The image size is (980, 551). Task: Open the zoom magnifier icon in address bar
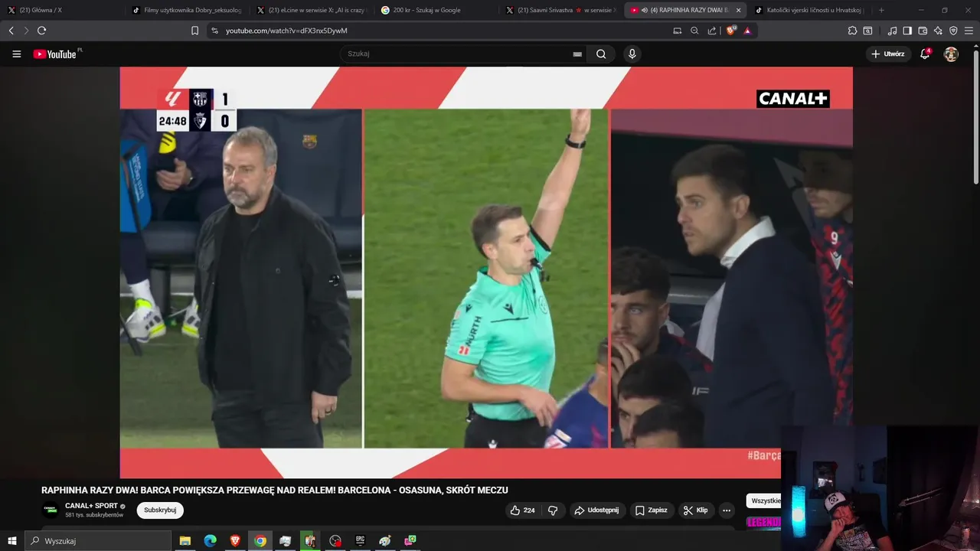click(694, 31)
